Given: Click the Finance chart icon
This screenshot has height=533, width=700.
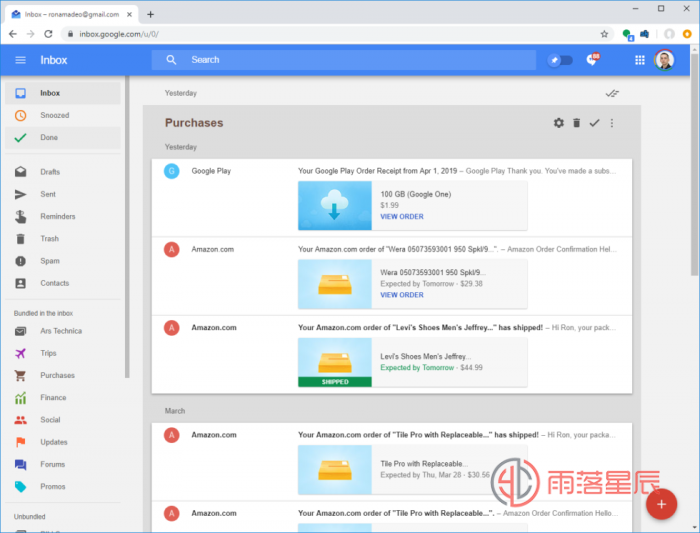Looking at the screenshot, I should 21,398.
